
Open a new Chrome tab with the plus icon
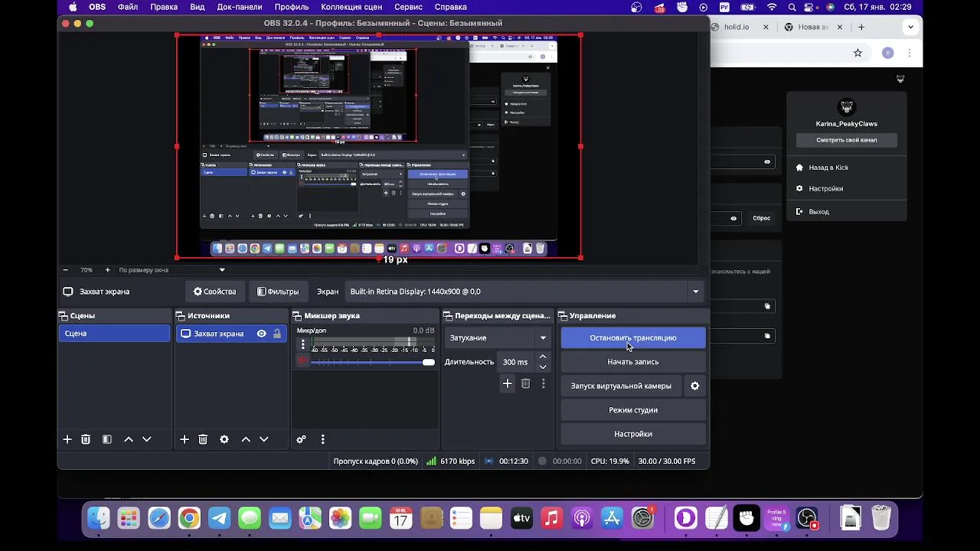[x=861, y=27]
